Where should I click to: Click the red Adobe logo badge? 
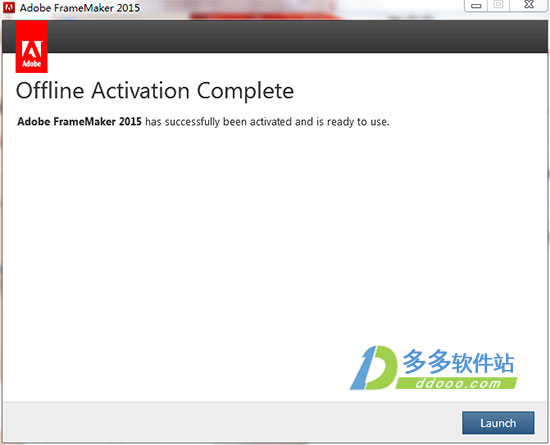click(32, 47)
